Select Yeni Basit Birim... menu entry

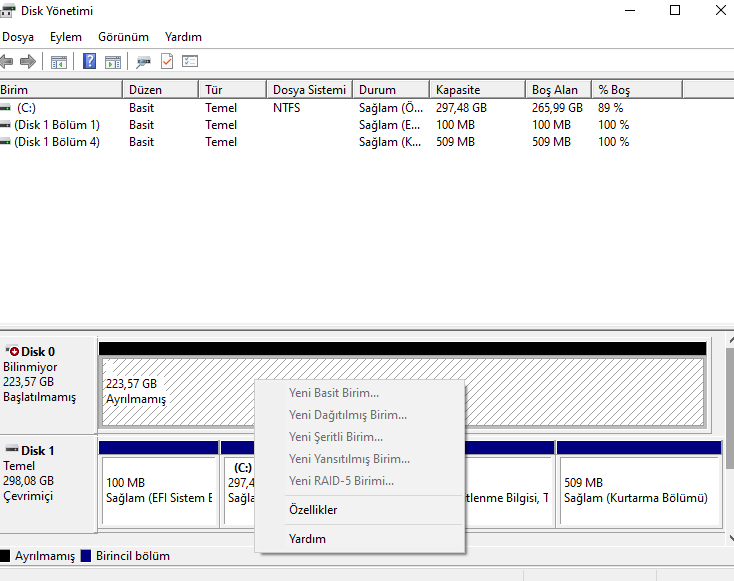[360, 393]
